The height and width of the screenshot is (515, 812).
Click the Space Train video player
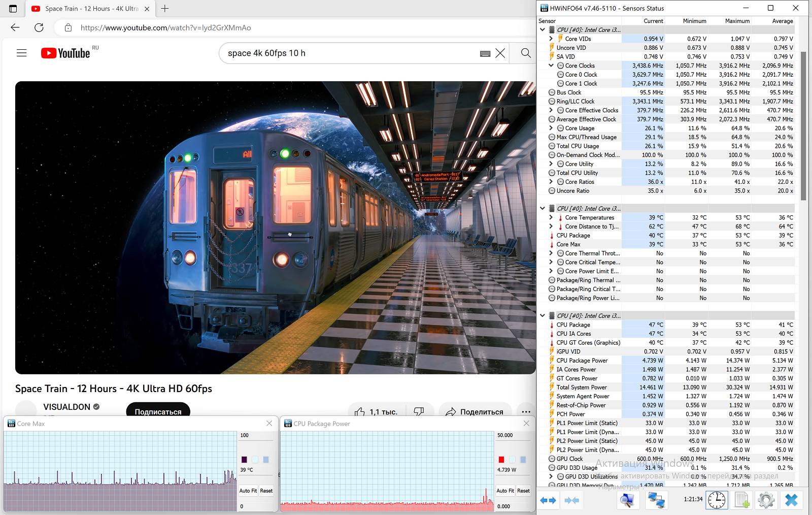276,228
